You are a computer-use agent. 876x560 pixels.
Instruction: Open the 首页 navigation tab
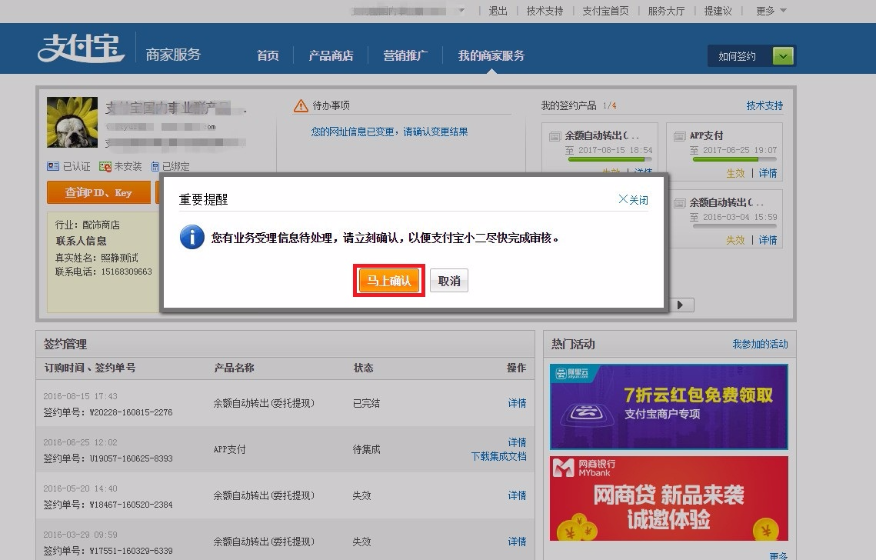(x=268, y=55)
